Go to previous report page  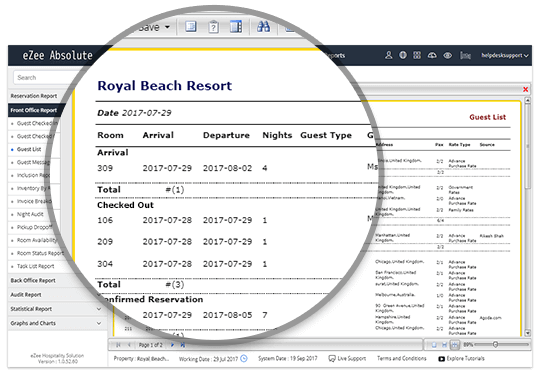point(129,345)
